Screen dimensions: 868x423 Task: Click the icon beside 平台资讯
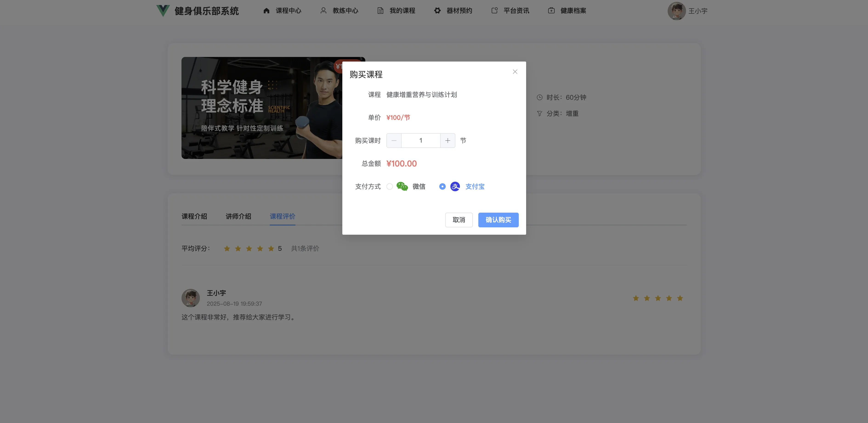pyautogui.click(x=494, y=11)
